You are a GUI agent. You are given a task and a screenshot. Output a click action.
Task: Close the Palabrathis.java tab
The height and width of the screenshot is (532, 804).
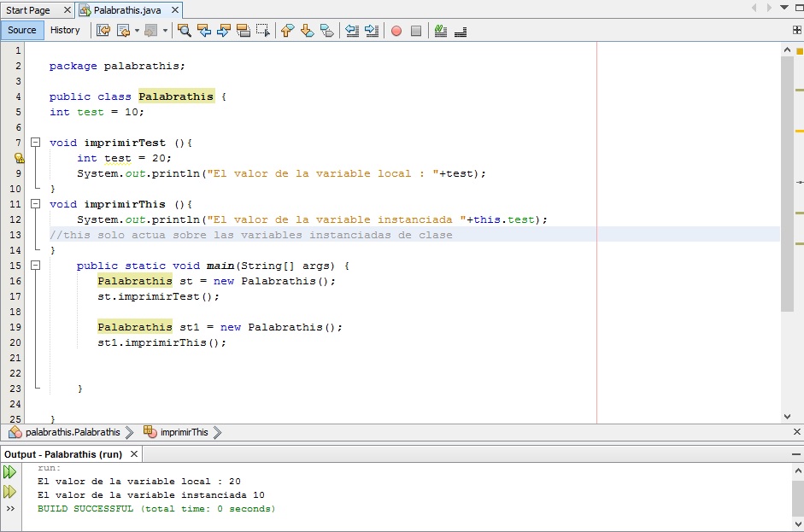click(174, 10)
